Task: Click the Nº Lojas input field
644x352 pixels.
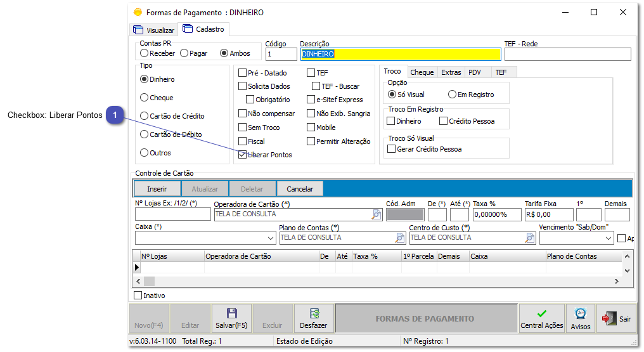Action: click(172, 214)
